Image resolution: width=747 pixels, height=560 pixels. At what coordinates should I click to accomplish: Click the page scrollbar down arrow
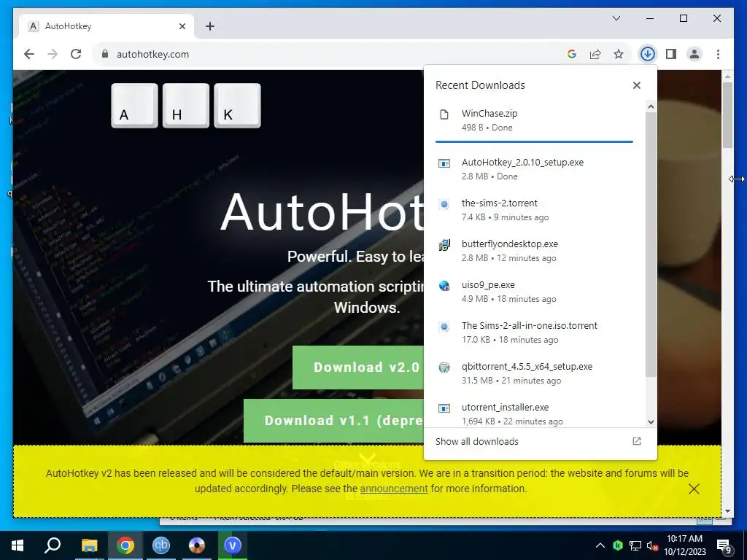pos(727,511)
